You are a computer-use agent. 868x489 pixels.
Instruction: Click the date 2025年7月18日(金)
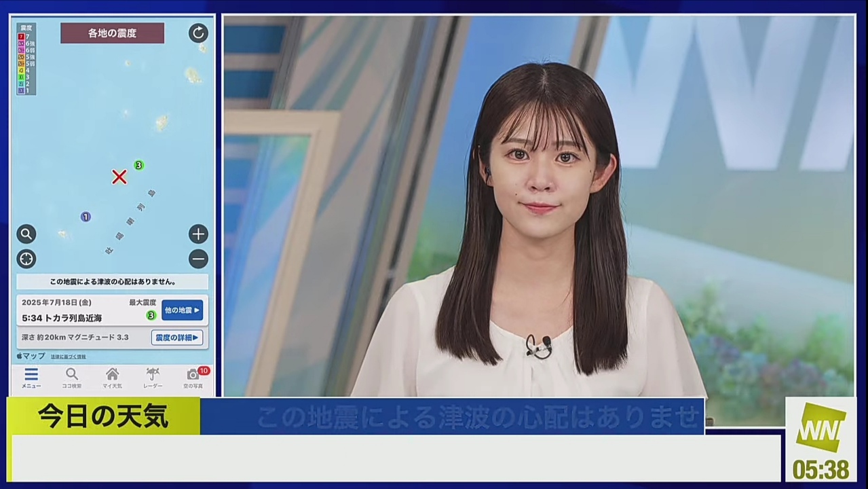click(56, 302)
